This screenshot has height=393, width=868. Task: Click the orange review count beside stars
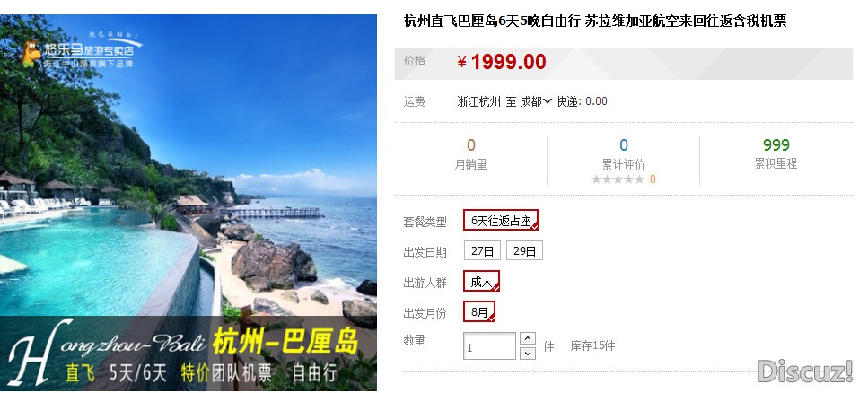(x=653, y=179)
